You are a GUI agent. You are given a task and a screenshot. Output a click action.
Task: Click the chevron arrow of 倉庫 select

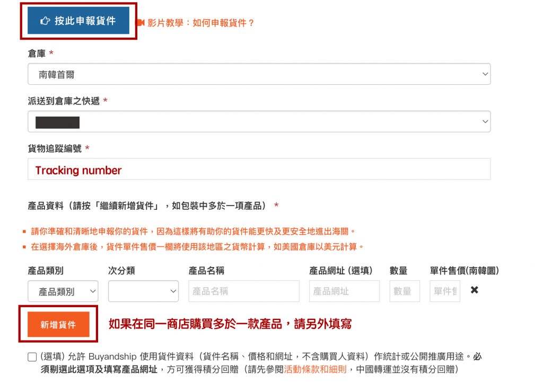coord(485,75)
